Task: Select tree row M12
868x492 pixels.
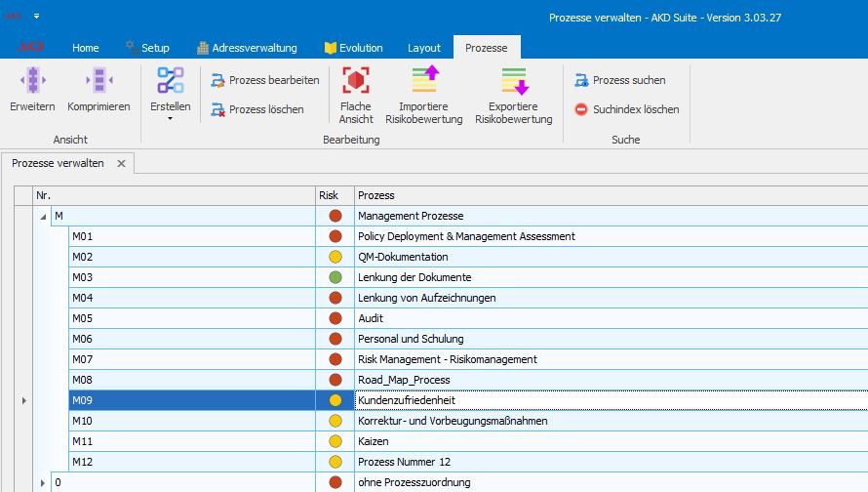Action: click(x=192, y=462)
